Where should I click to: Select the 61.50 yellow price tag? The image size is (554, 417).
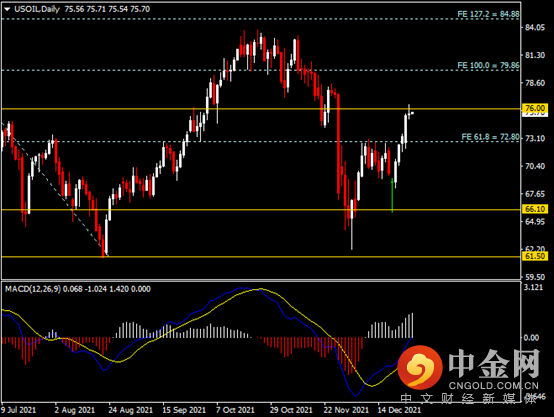point(535,256)
